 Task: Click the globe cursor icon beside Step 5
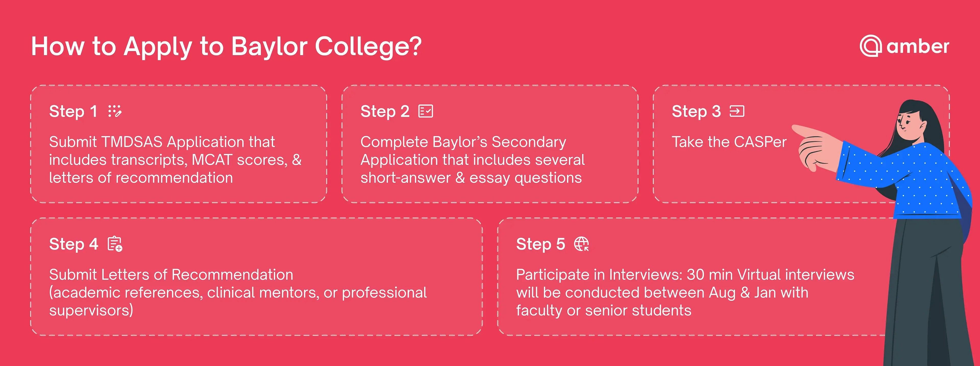point(582,244)
